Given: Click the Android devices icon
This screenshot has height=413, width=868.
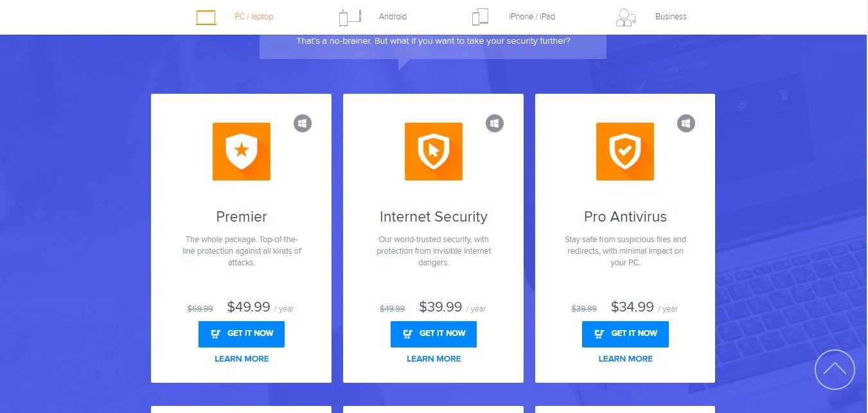Looking at the screenshot, I should point(350,17).
